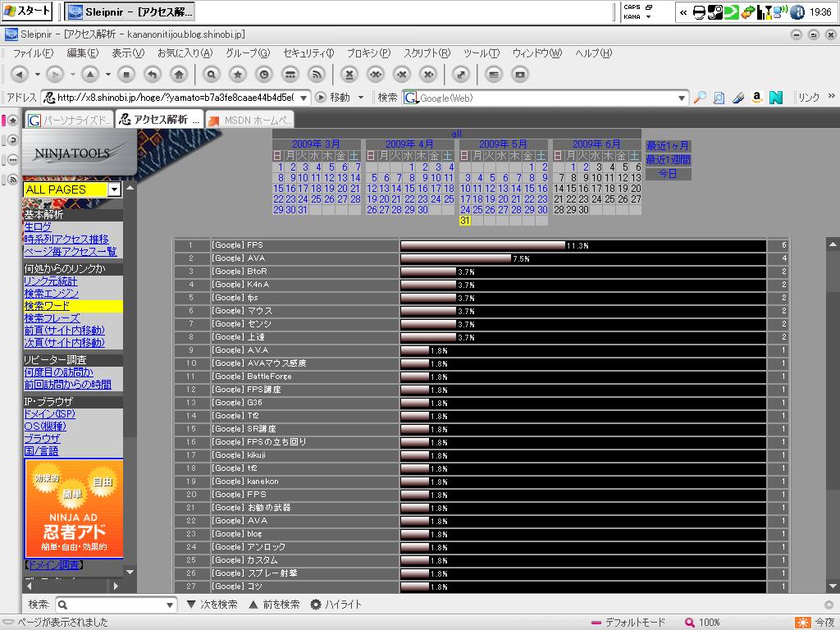Click the 2009年 4月 month header link
This screenshot has width=840, height=630.
coord(409,144)
